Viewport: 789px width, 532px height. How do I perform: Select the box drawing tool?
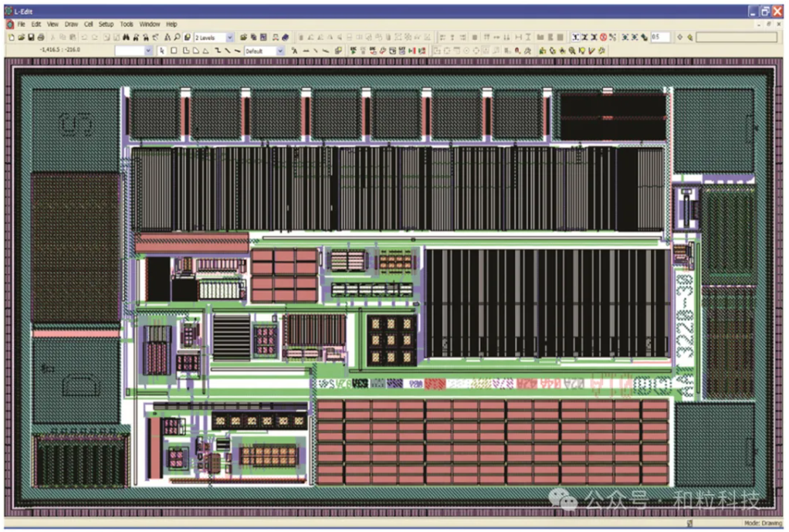click(x=174, y=51)
